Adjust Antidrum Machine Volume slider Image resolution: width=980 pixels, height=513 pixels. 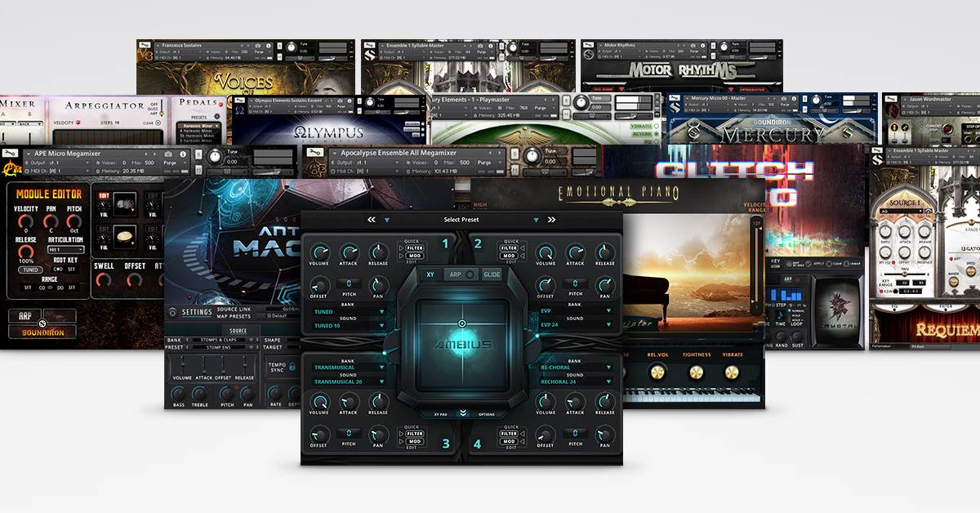(181, 364)
